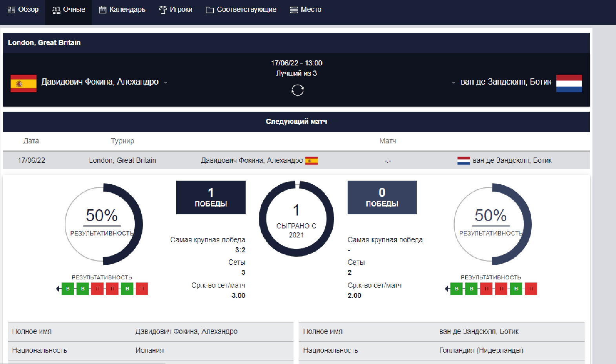616x364 pixels.
Task: Click last red П form badge, left player
Action: tap(142, 289)
